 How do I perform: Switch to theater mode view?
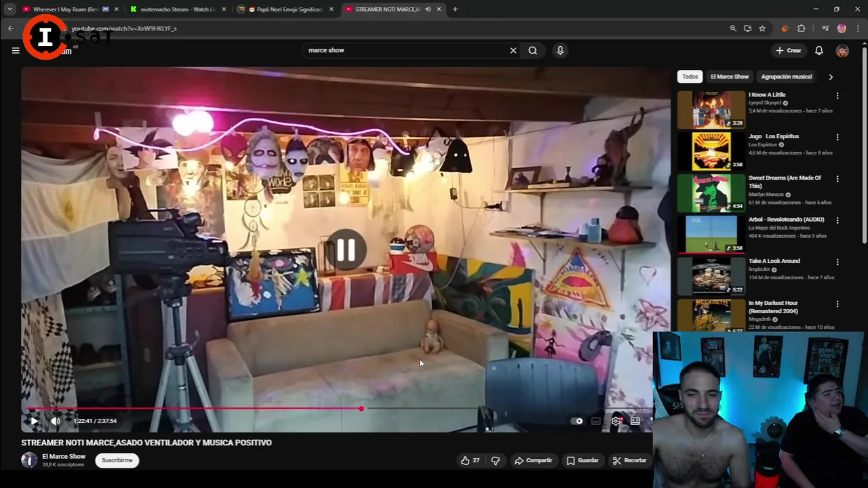point(635,421)
